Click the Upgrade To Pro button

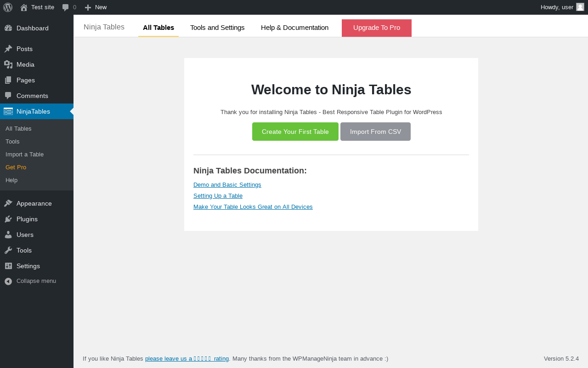(377, 28)
